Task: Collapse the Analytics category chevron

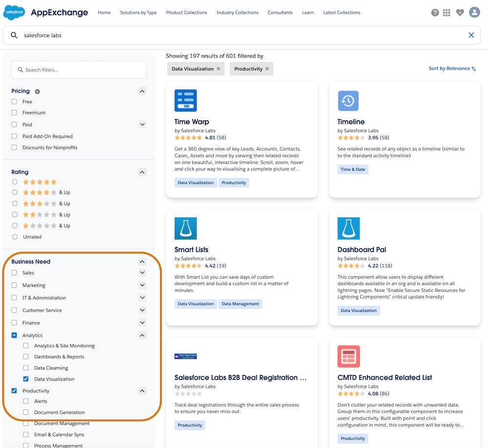Action: [142, 335]
